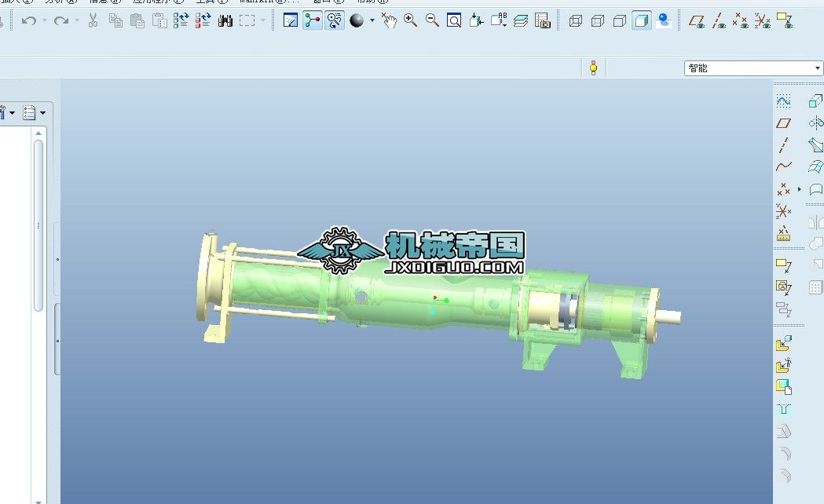Screen dimensions: 824x504
Task: Start the Hole tool
Action: (783, 409)
